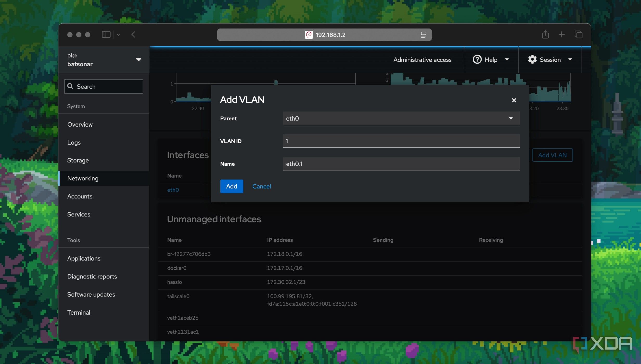
Task: Click the Help question mark icon
Action: pyautogui.click(x=477, y=59)
